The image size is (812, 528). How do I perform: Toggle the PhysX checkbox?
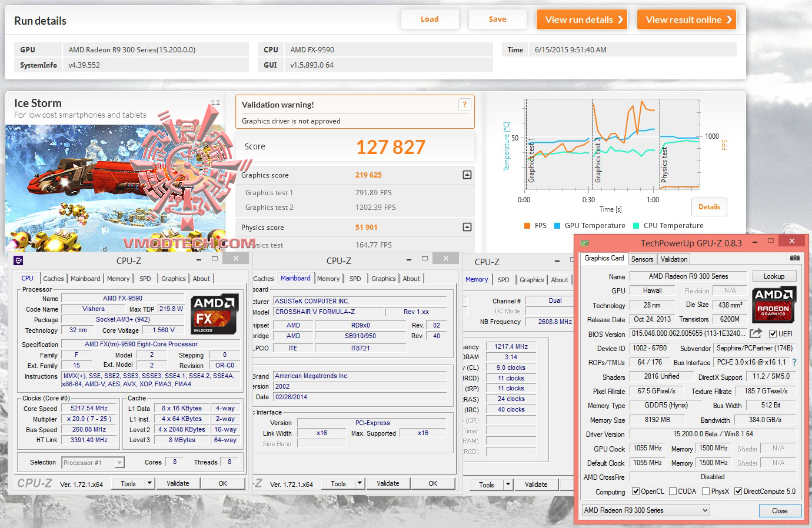(705, 492)
